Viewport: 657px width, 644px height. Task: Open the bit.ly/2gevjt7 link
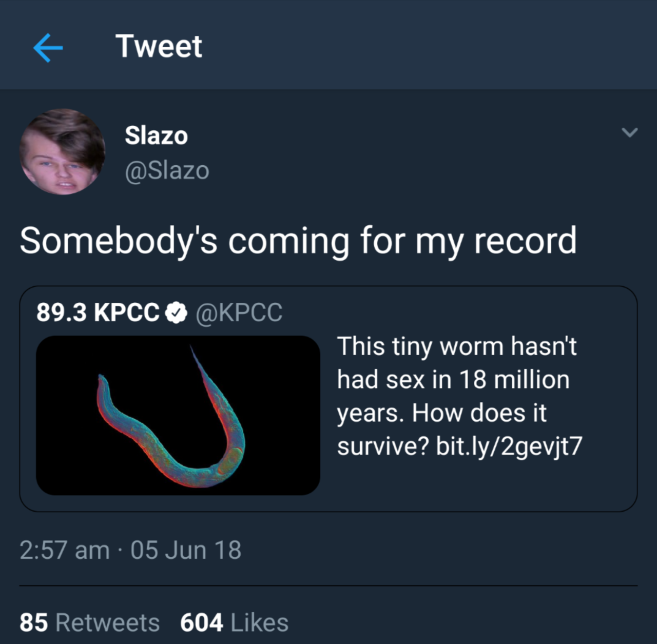(x=509, y=446)
